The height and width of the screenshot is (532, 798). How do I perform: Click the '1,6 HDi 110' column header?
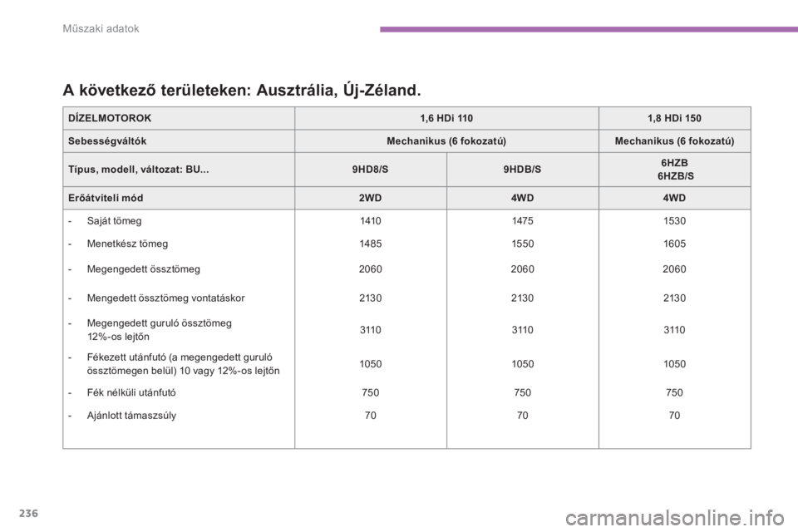click(446, 118)
